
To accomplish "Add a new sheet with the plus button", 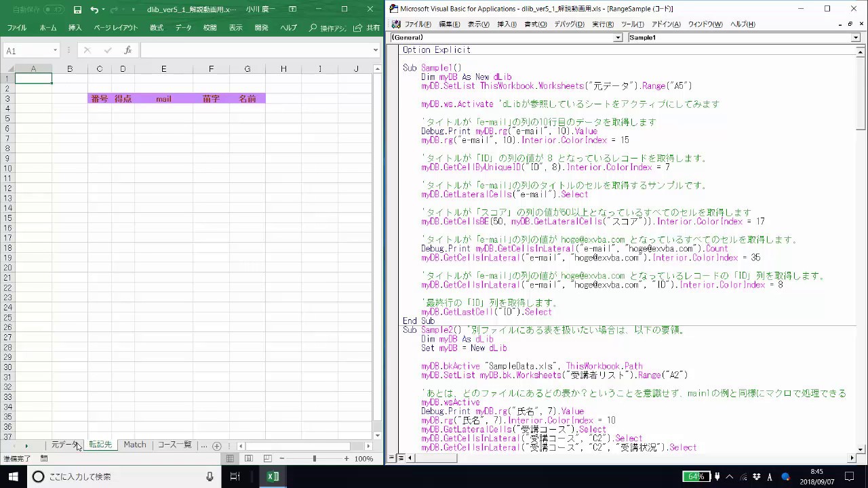I will pos(217,445).
